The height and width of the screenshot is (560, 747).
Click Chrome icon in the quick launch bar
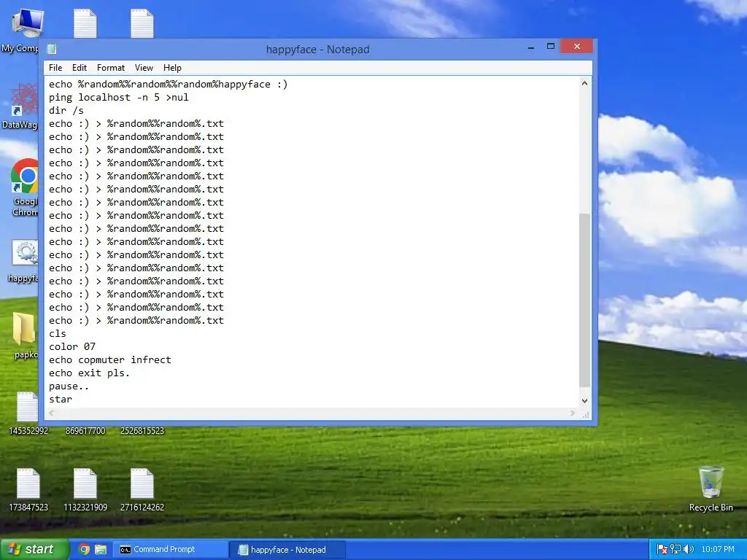(x=84, y=550)
